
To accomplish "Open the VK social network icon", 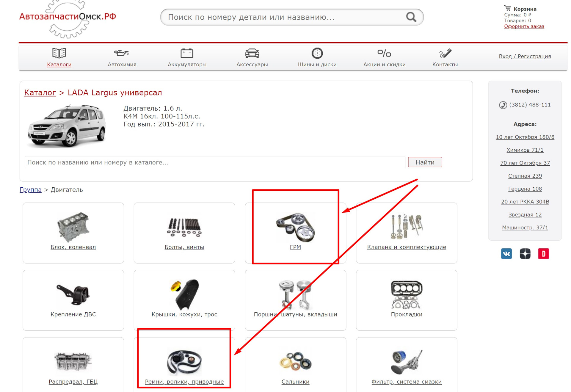I will click(506, 254).
